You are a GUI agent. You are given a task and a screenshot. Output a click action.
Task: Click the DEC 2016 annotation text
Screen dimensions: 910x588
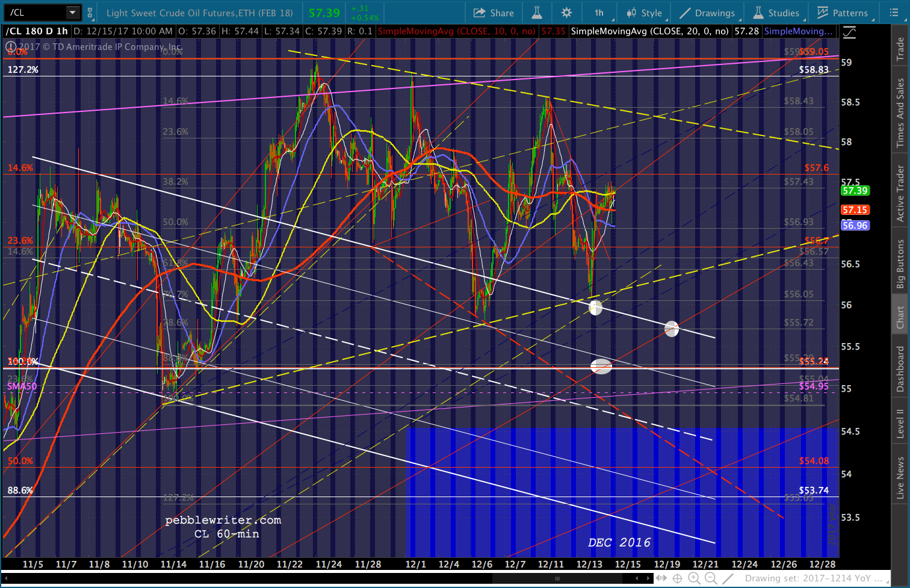[x=619, y=542]
